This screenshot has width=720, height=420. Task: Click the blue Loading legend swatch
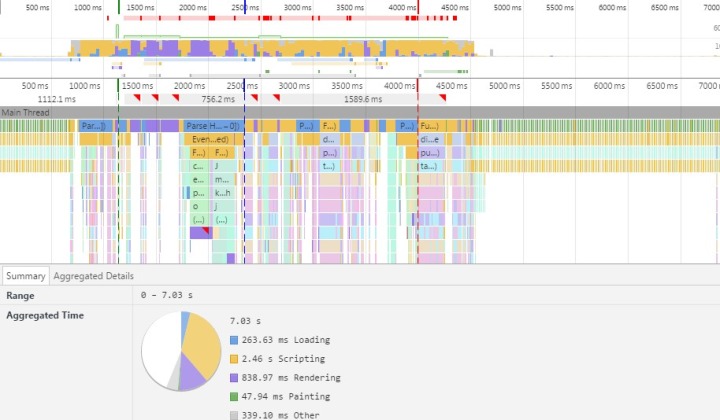(x=234, y=340)
